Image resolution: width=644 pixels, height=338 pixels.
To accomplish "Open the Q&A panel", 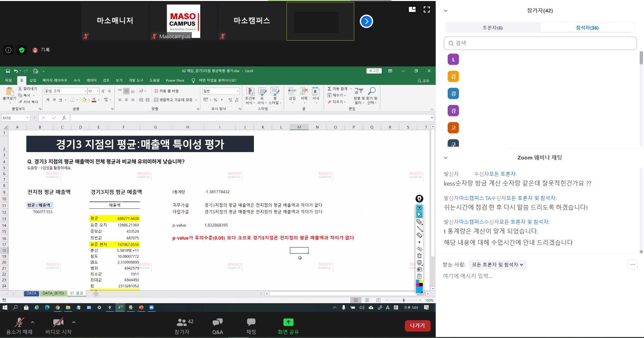I will (x=217, y=326).
